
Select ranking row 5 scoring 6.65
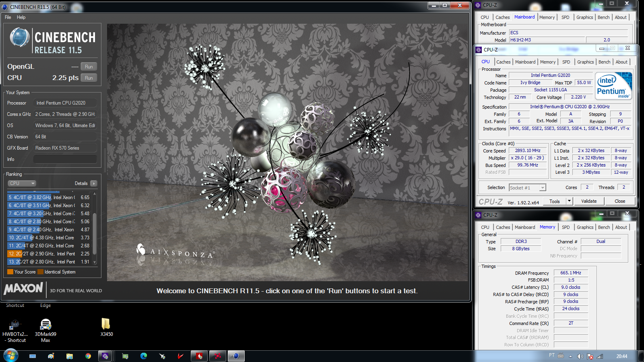pyautogui.click(x=49, y=197)
